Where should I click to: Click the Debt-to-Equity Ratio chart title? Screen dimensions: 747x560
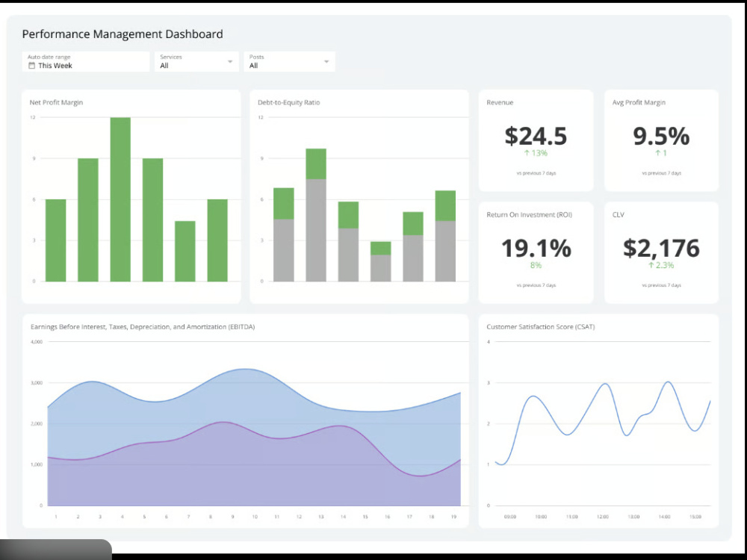pyautogui.click(x=288, y=102)
